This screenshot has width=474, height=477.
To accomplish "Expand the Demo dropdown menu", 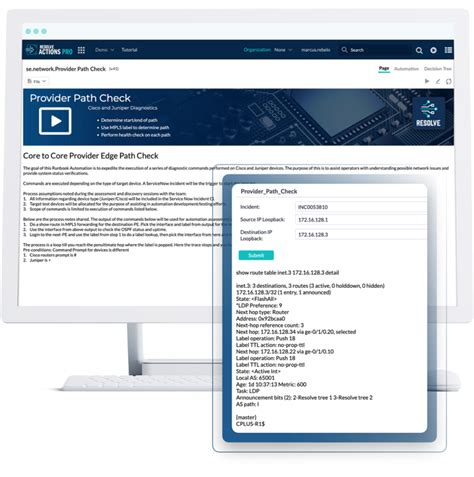I will [104, 50].
